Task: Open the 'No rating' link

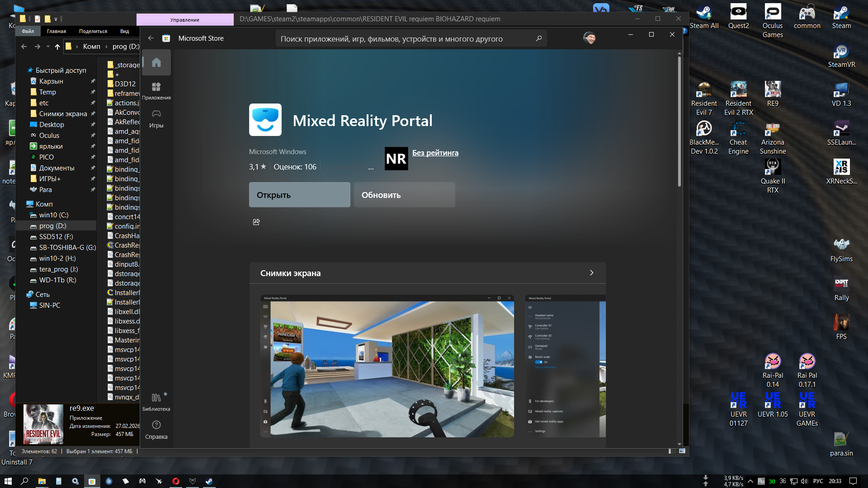Action: pyautogui.click(x=435, y=153)
